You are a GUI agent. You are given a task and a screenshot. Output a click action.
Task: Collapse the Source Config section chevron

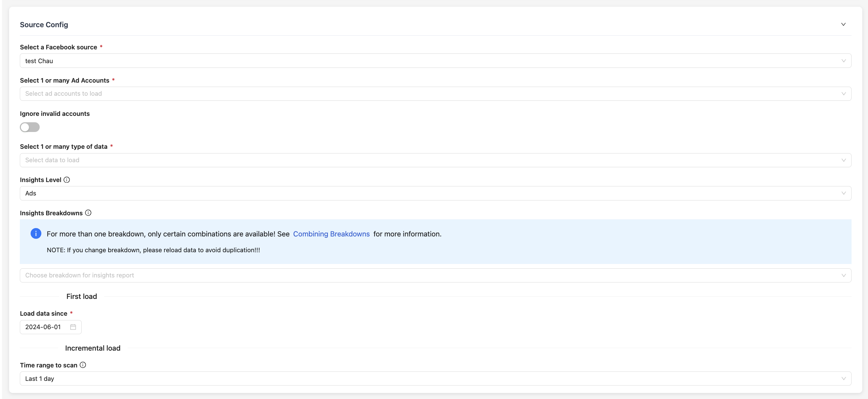coord(843,24)
